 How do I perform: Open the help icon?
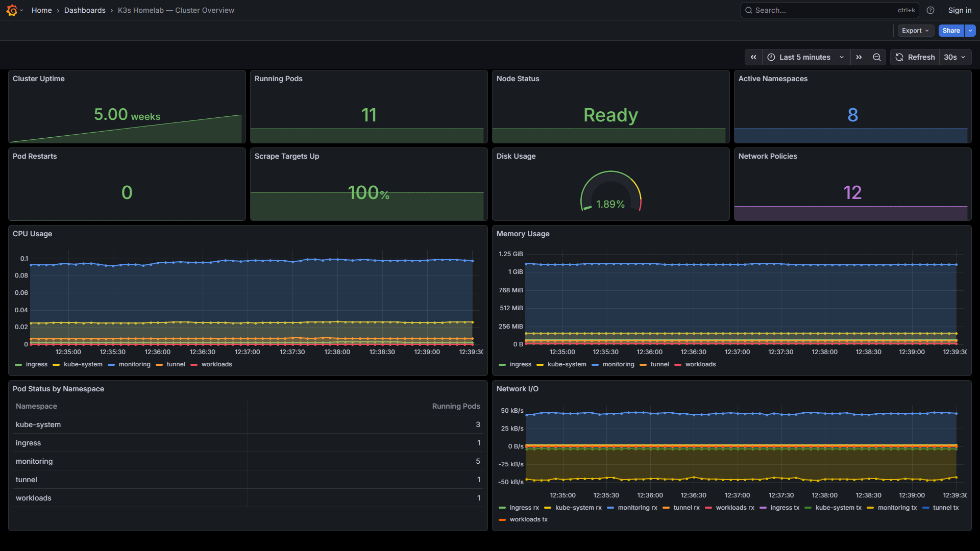[930, 10]
